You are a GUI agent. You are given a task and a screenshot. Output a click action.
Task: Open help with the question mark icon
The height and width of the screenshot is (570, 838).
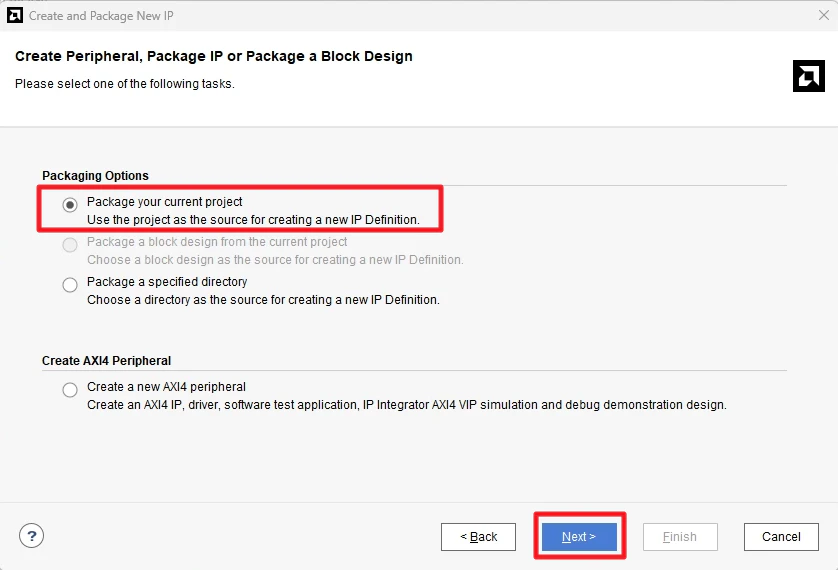tap(32, 535)
